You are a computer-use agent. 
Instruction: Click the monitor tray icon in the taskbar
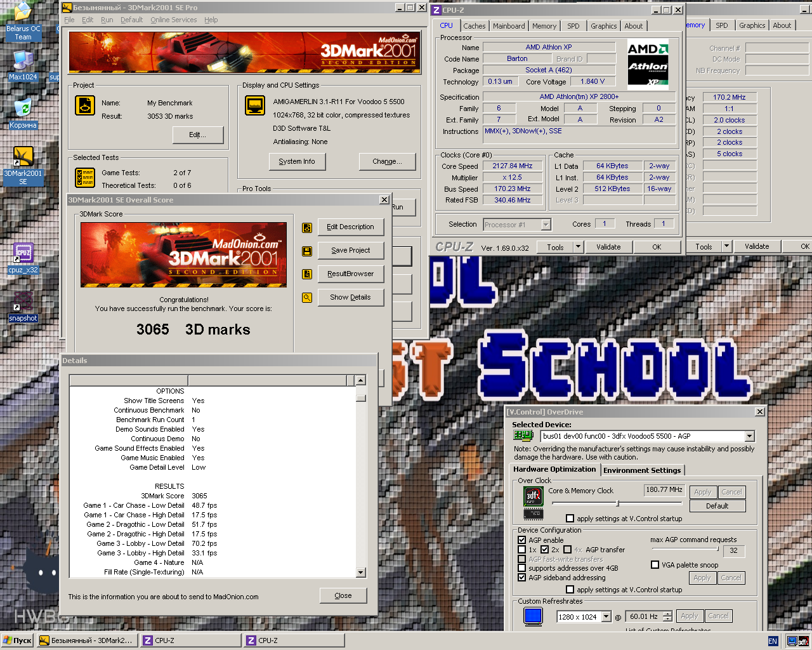pyautogui.click(x=792, y=641)
